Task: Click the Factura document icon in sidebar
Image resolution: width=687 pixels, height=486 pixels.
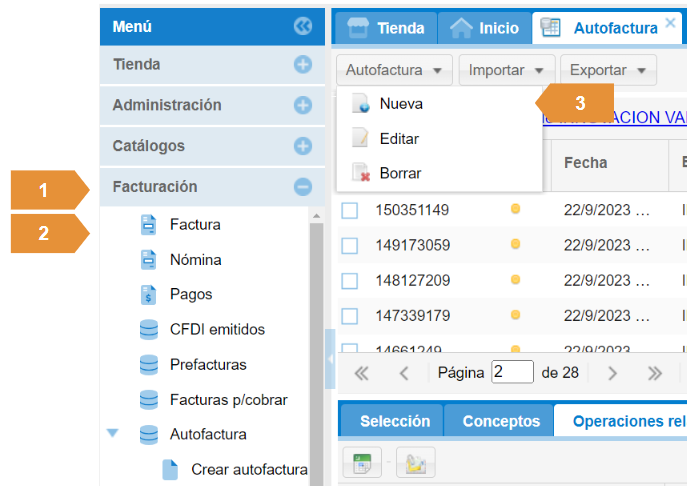Action: (x=149, y=225)
